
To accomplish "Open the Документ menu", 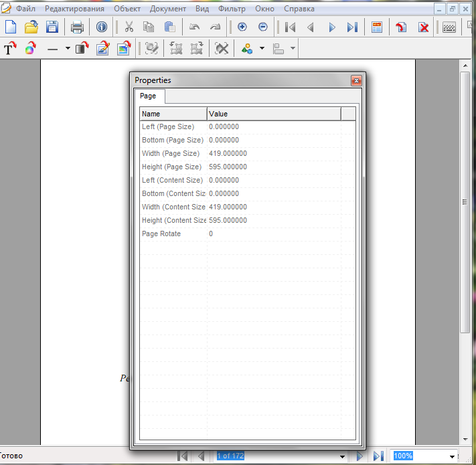I will point(168,9).
